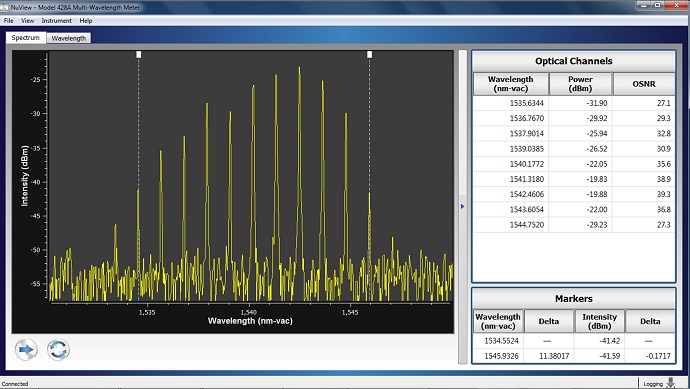690x389 pixels.
Task: Click intensity delta value -0.1717
Action: click(659, 356)
